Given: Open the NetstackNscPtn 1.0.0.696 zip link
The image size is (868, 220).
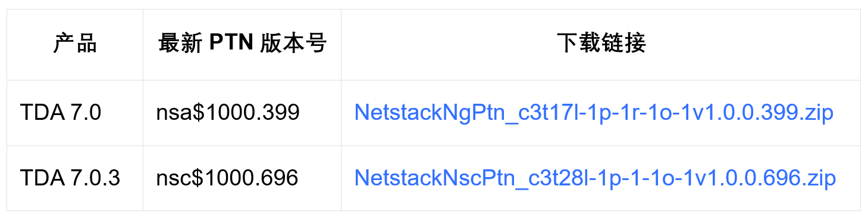Looking at the screenshot, I should tap(595, 178).
